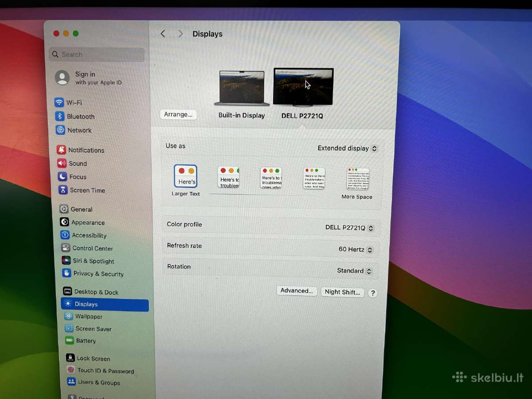This screenshot has height=399, width=532.
Task: Click the Arrange... button
Action: coord(178,114)
